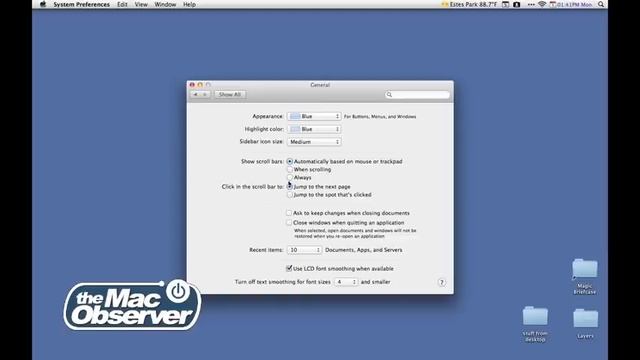Minimize the General window with yellow button
Viewport: 640px width, 360px height.
coord(200,85)
